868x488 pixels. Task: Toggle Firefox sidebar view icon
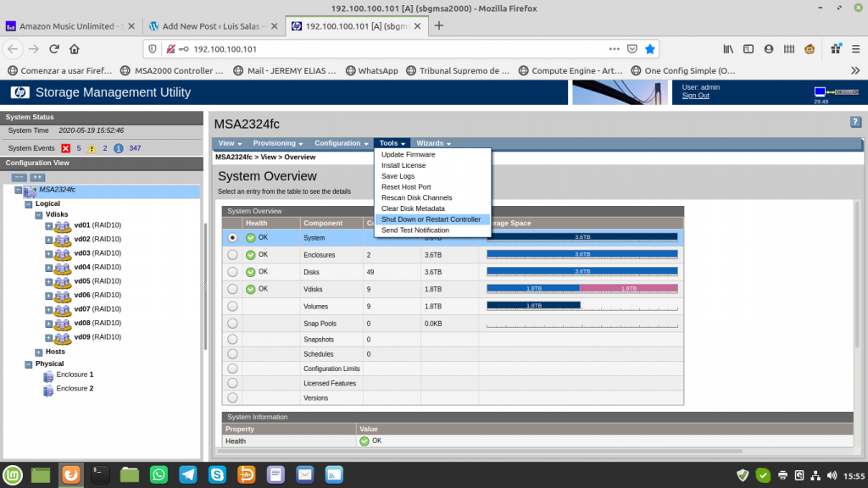point(748,48)
